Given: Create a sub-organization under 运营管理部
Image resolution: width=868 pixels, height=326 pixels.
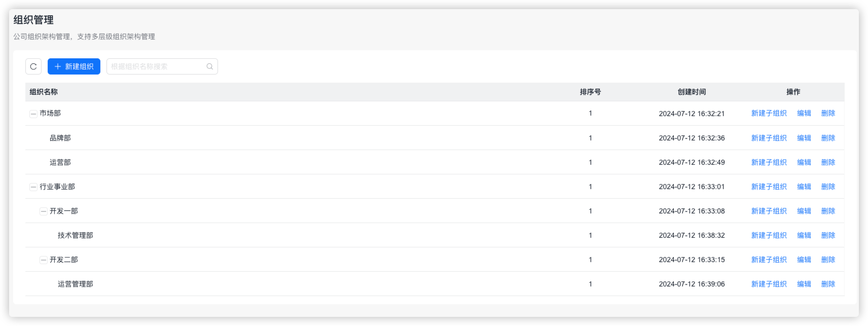Looking at the screenshot, I should pos(769,284).
